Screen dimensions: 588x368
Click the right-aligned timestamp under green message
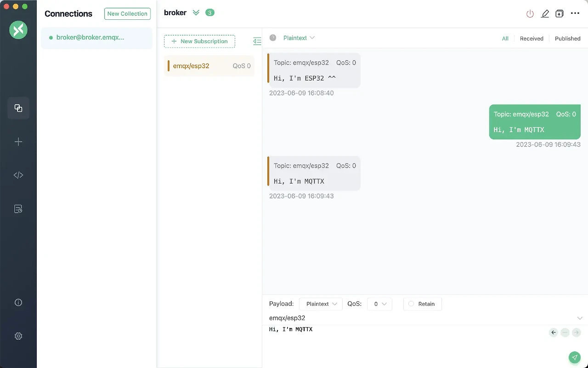coord(548,144)
